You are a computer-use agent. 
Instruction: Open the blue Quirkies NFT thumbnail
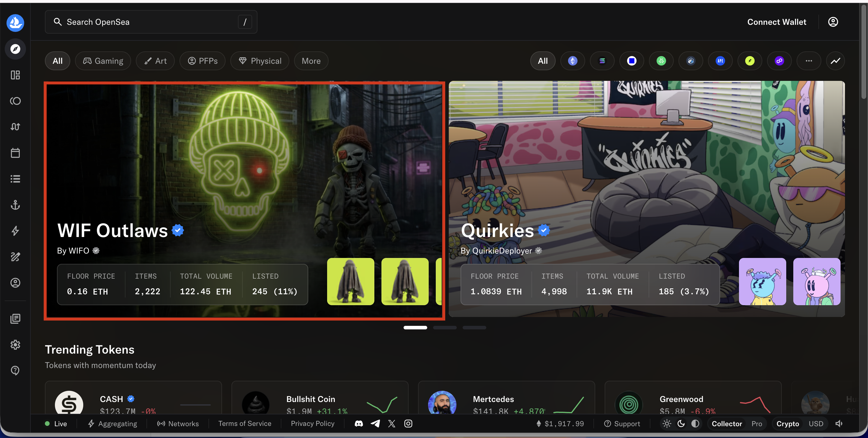[762, 282]
